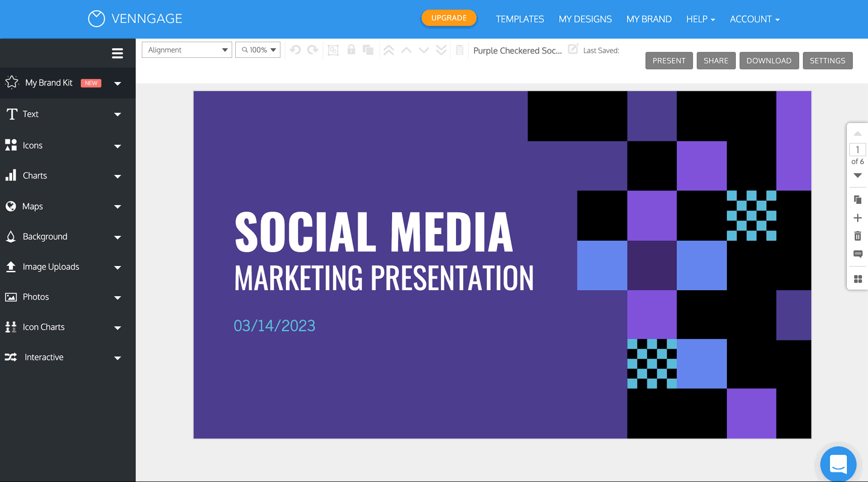Click the Download button
This screenshot has height=482, width=868.
click(768, 60)
